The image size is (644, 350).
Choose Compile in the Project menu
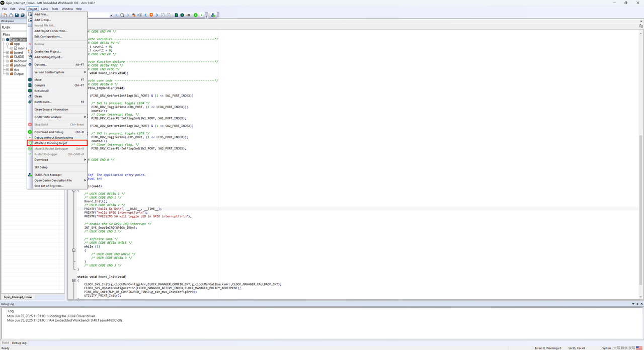click(57, 85)
